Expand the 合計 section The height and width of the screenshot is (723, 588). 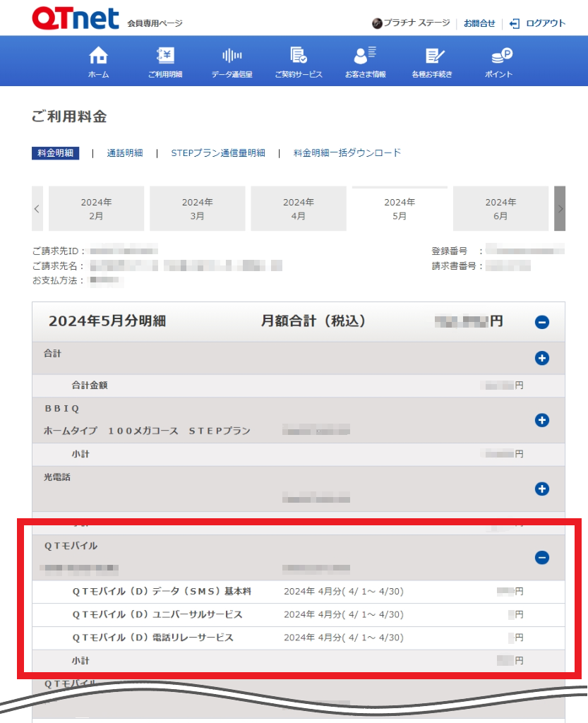[x=542, y=358]
